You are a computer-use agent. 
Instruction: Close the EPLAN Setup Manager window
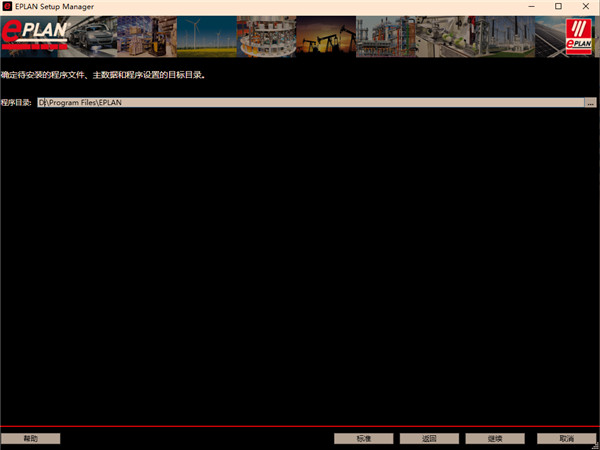point(586,7)
